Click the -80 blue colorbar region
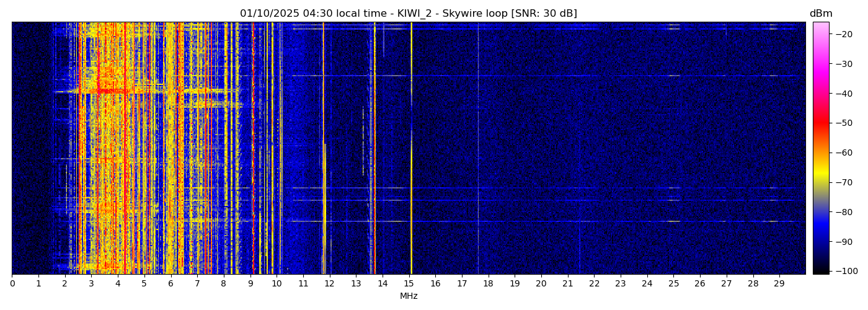This screenshot has width=868, height=310. 821,211
